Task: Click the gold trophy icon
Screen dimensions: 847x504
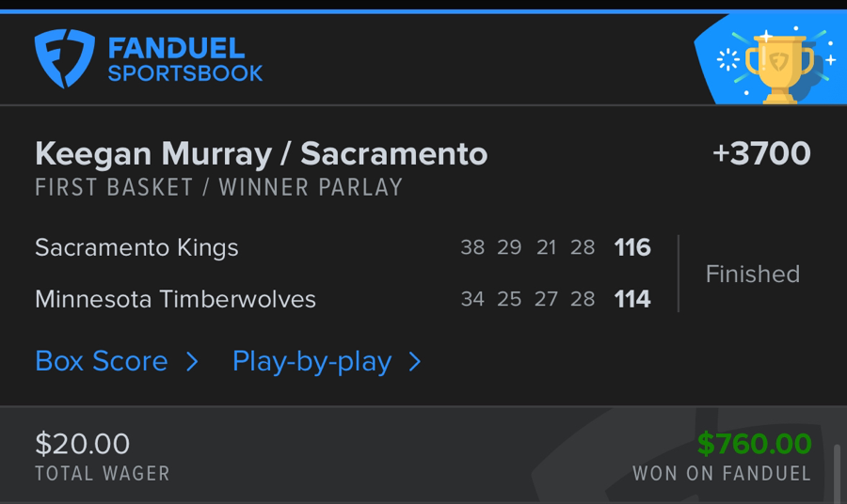Action: [779, 62]
